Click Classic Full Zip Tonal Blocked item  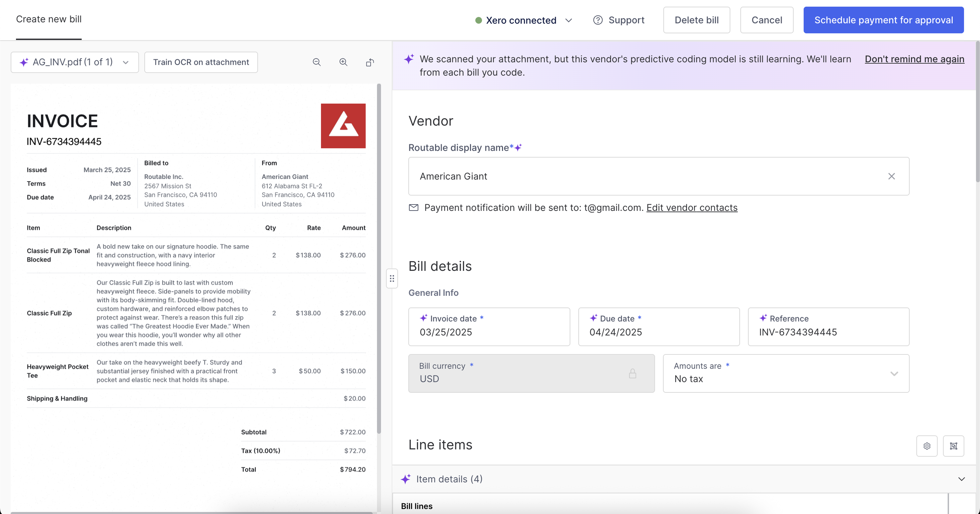(58, 255)
